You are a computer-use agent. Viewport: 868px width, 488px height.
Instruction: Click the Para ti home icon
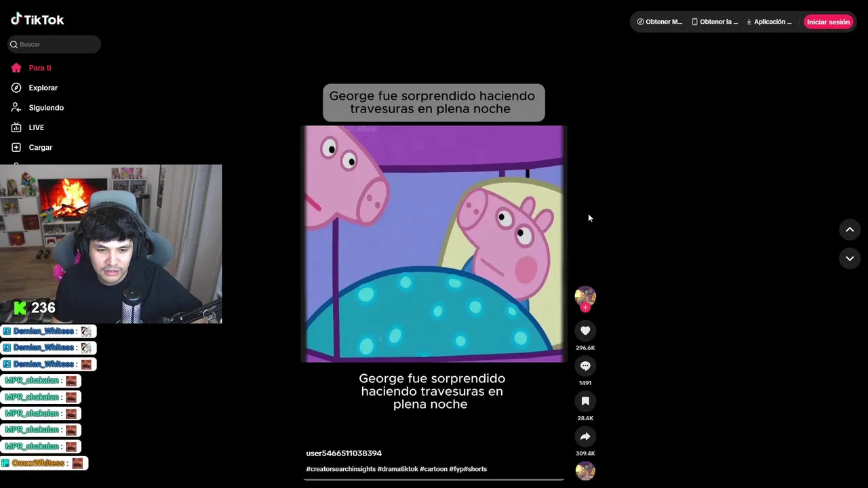click(x=16, y=68)
